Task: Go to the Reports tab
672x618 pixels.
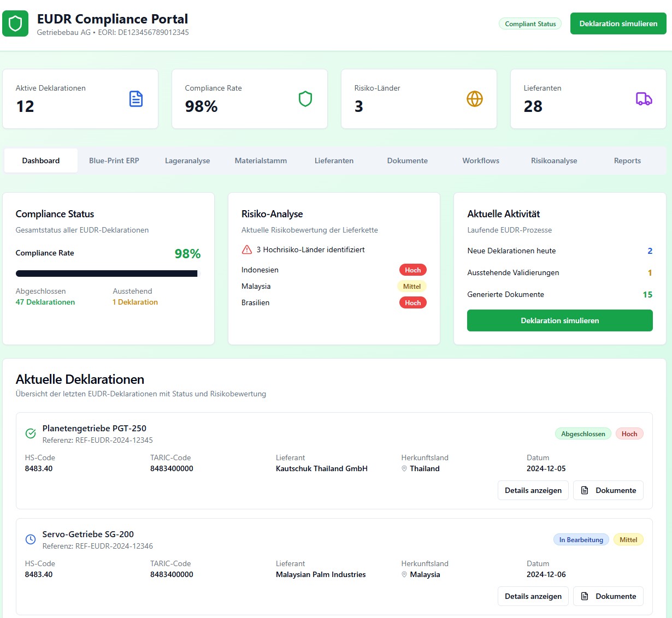Action: click(x=627, y=161)
